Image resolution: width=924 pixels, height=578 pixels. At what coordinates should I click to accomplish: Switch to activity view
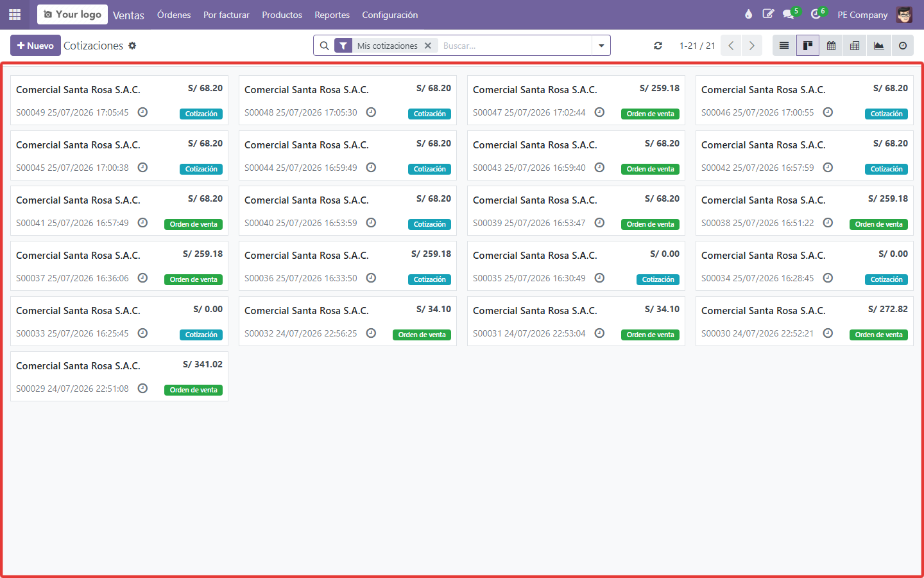(x=903, y=46)
